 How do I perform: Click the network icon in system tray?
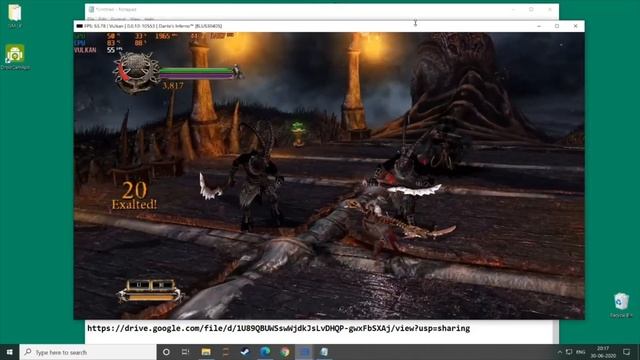click(569, 352)
